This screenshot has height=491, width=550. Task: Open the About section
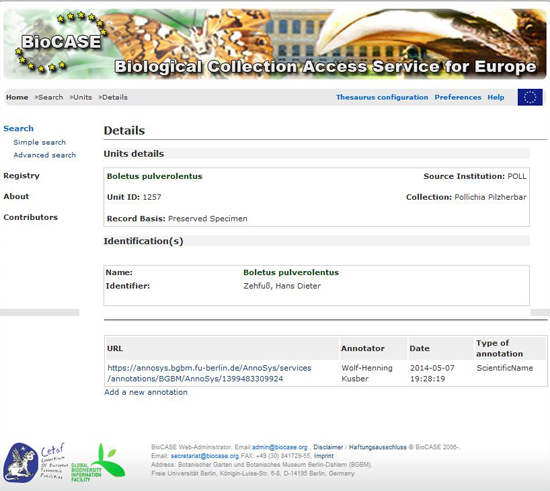pyautogui.click(x=16, y=196)
